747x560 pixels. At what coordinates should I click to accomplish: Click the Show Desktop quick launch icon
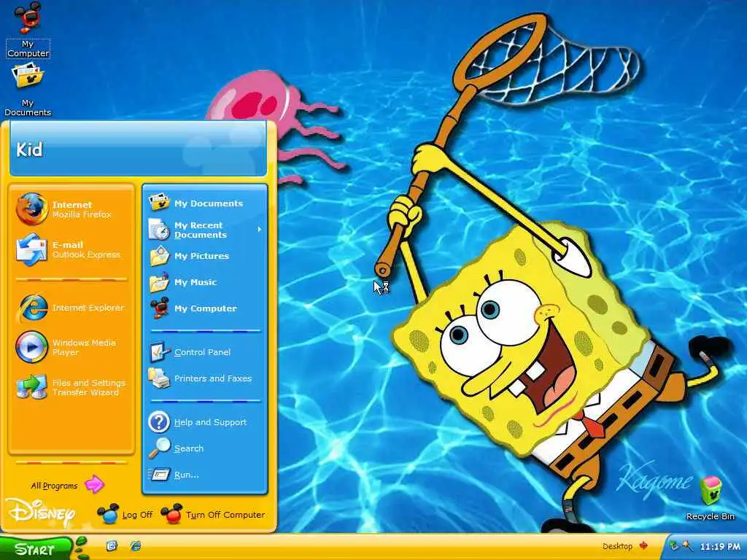(x=112, y=545)
